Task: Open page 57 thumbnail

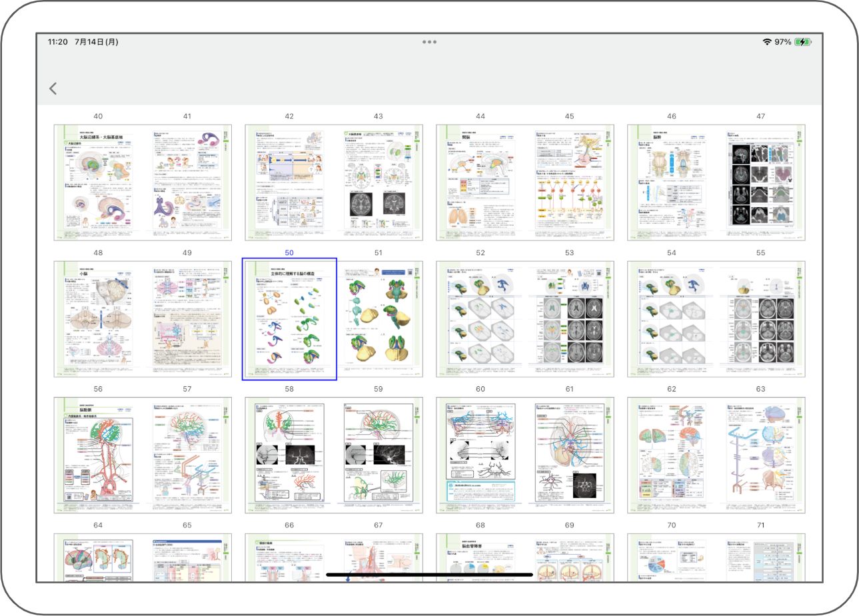Action: pyautogui.click(x=187, y=456)
